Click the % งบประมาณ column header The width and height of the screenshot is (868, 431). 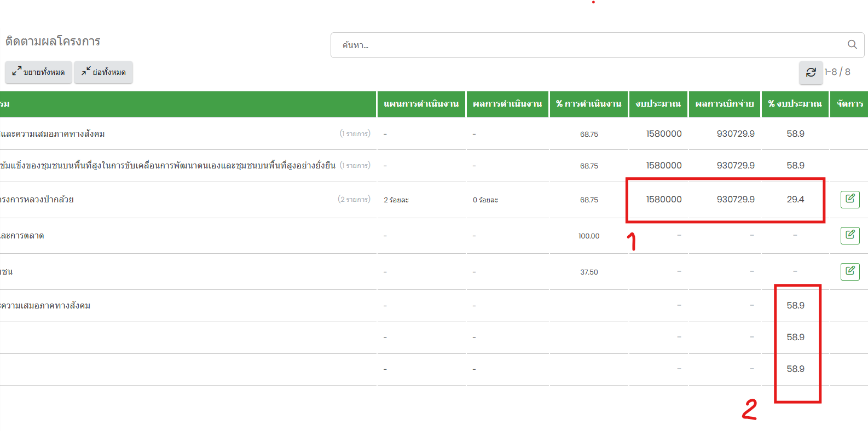coord(795,104)
